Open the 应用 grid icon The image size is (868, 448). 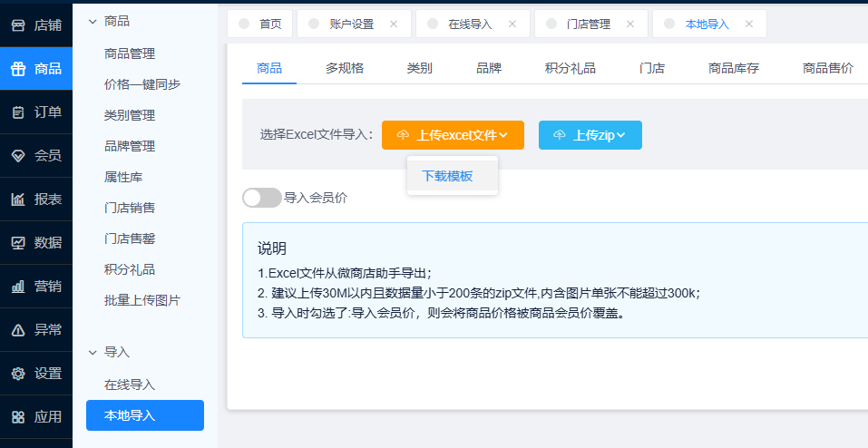click(x=18, y=417)
